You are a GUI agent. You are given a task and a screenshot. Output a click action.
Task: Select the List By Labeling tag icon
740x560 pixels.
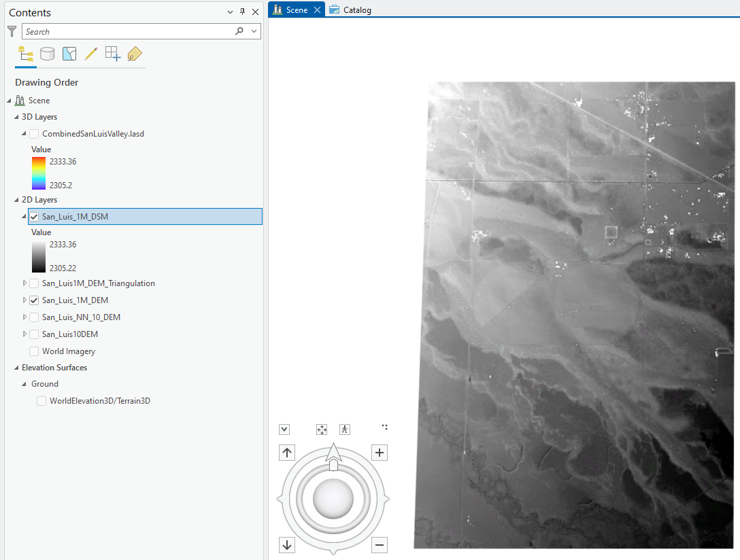coord(135,54)
